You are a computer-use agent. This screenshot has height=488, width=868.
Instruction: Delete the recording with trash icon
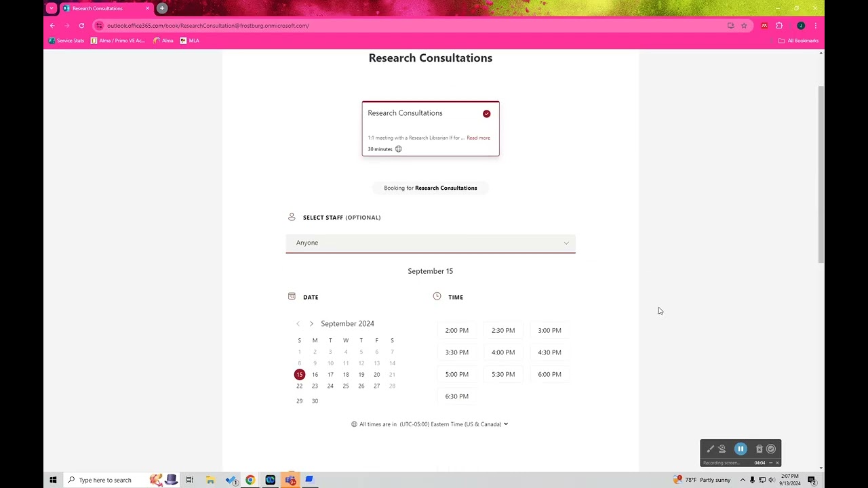759,449
